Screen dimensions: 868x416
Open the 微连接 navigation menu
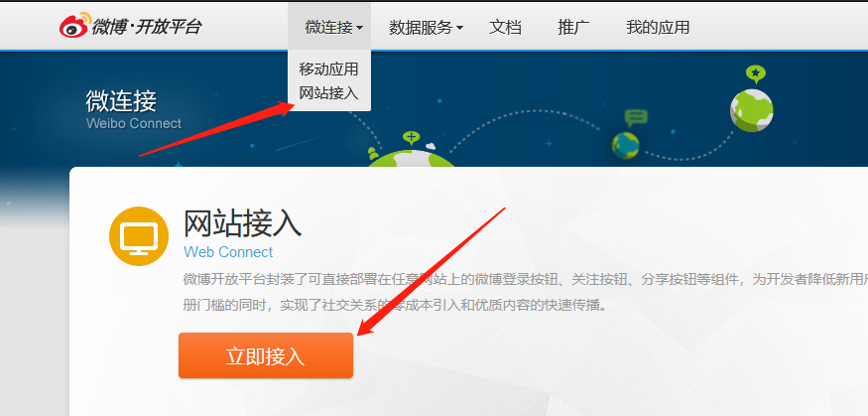pyautogui.click(x=328, y=27)
